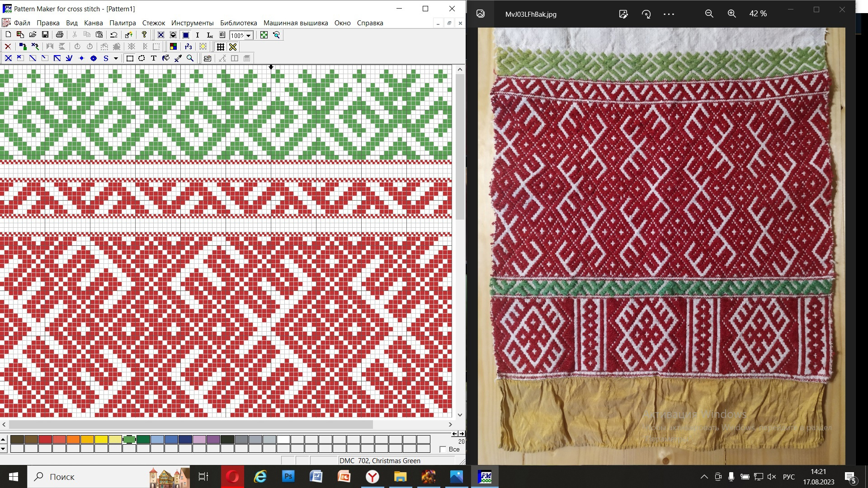This screenshot has width=868, height=488.
Task: Enable the Все checkbox near palette
Action: click(x=443, y=449)
